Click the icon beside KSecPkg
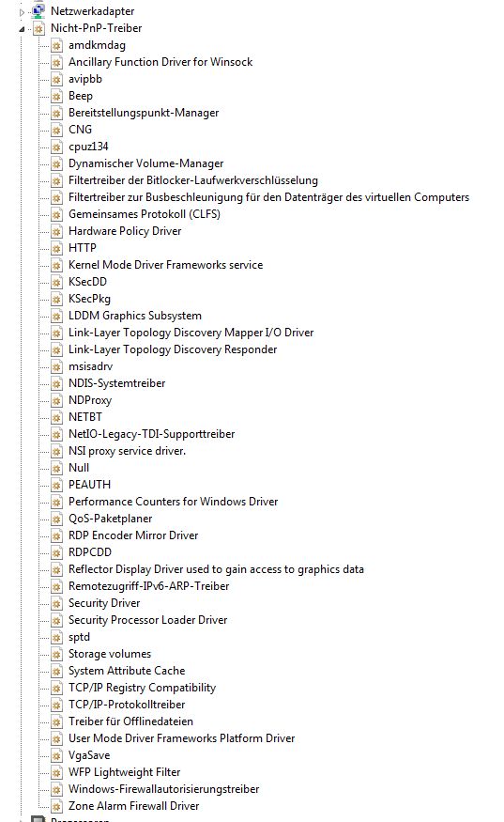Viewport: 504px width, 822px height. click(x=56, y=299)
